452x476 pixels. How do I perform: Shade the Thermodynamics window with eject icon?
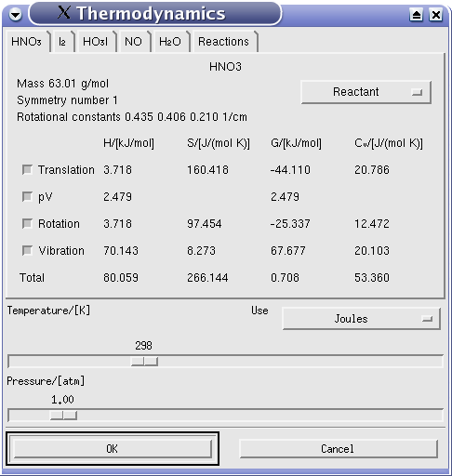(416, 15)
